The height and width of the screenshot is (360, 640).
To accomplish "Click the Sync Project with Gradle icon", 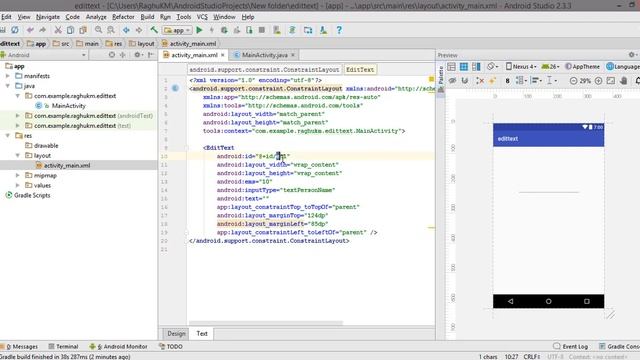I will click(292, 30).
